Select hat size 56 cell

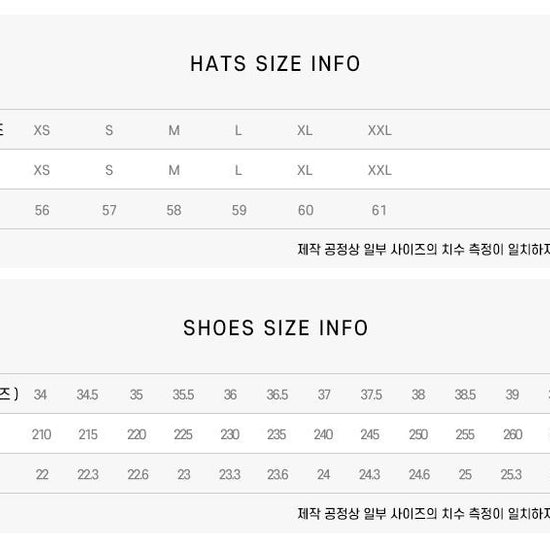click(x=42, y=210)
